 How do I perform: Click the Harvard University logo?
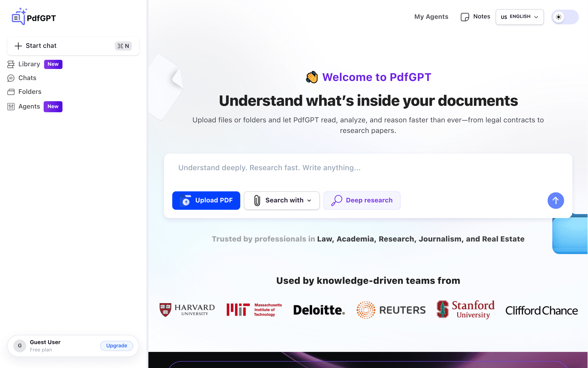(187, 310)
